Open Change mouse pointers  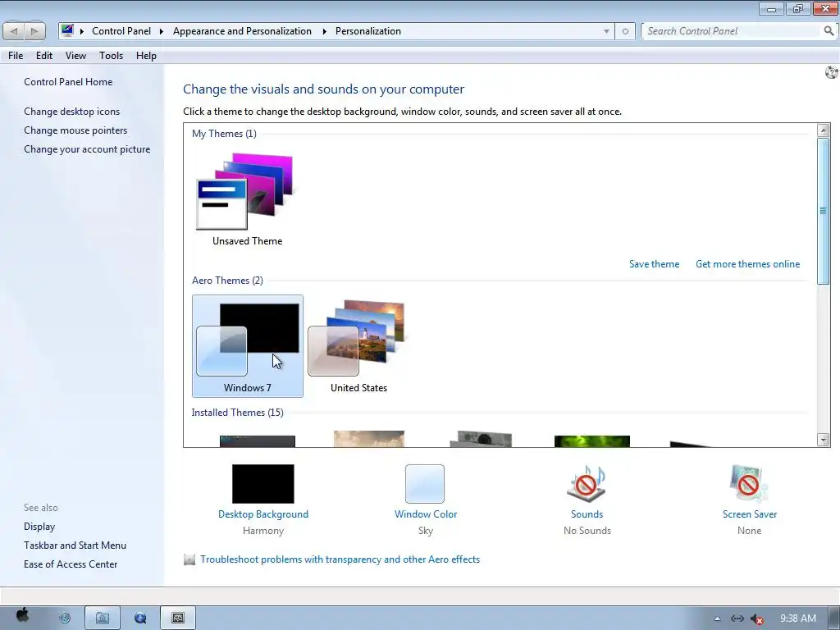pyautogui.click(x=75, y=130)
